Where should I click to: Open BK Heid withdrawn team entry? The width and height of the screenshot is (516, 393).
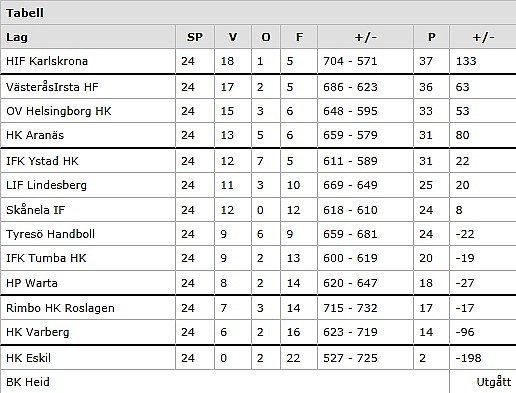(x=28, y=382)
